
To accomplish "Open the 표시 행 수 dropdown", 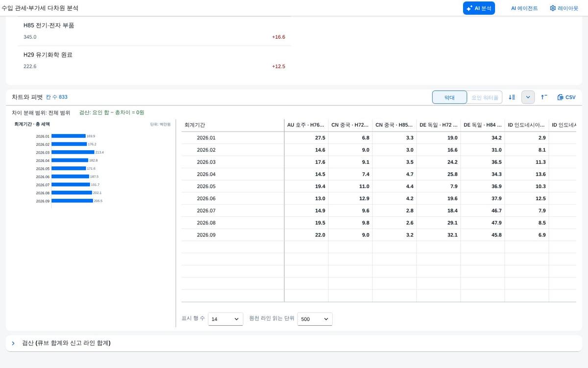I will coord(225,319).
